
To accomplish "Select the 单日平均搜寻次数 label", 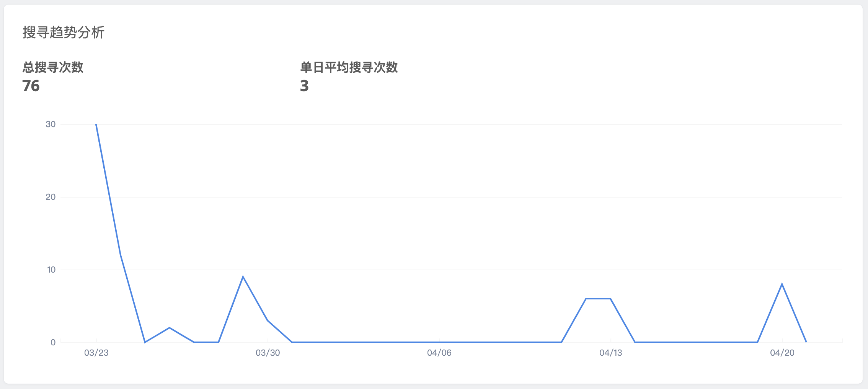I will (x=349, y=67).
